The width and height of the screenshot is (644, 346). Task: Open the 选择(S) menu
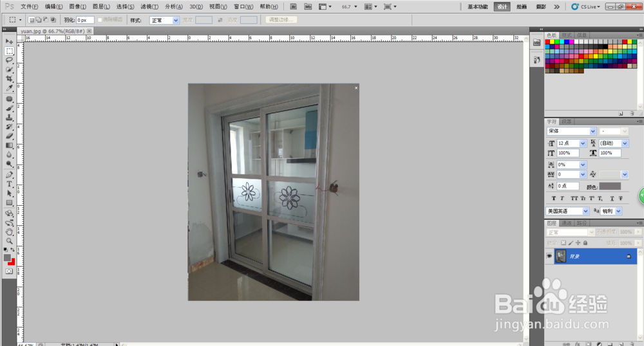tap(126, 6)
